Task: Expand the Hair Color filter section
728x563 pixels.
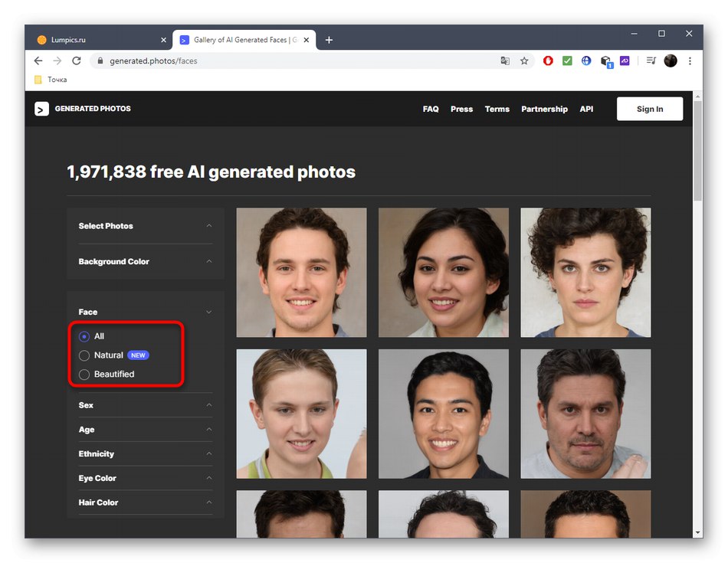Action: pyautogui.click(x=146, y=502)
